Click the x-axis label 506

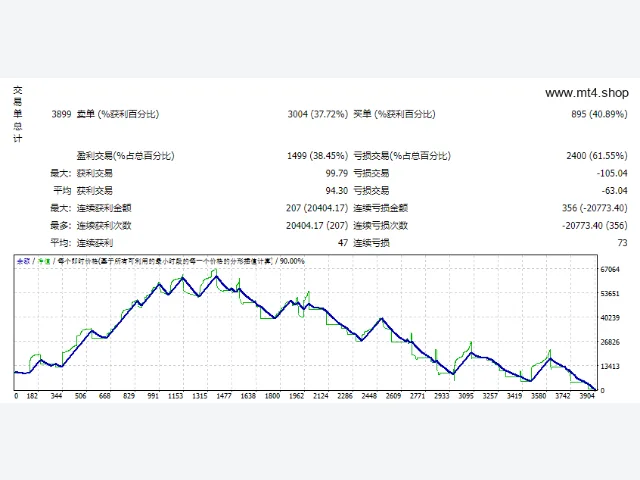(80, 396)
